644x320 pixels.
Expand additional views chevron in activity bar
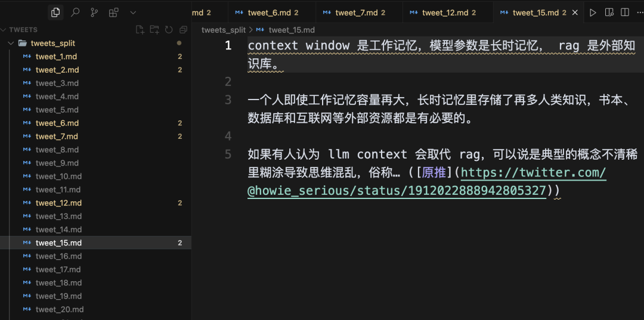(x=132, y=13)
